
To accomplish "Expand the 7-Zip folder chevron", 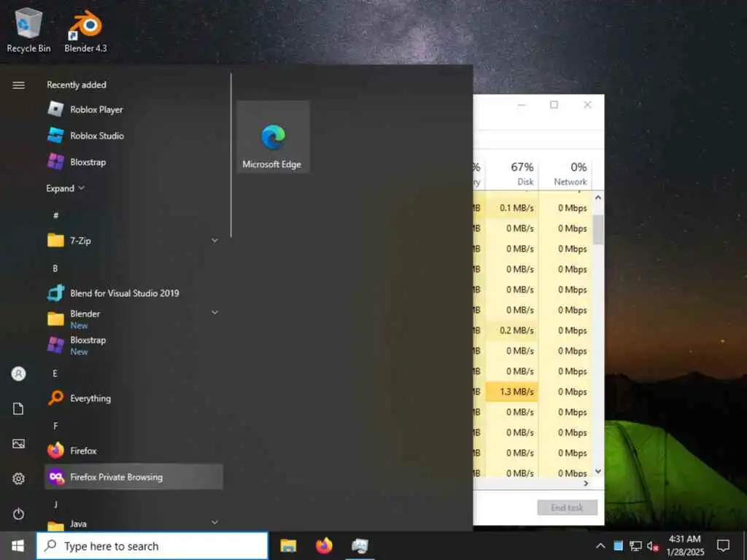I will 215,241.
